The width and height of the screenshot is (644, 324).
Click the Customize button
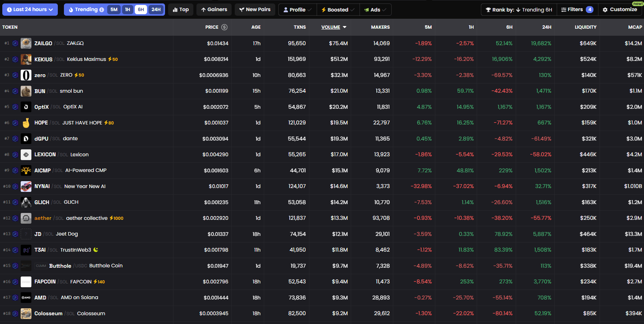(619, 10)
